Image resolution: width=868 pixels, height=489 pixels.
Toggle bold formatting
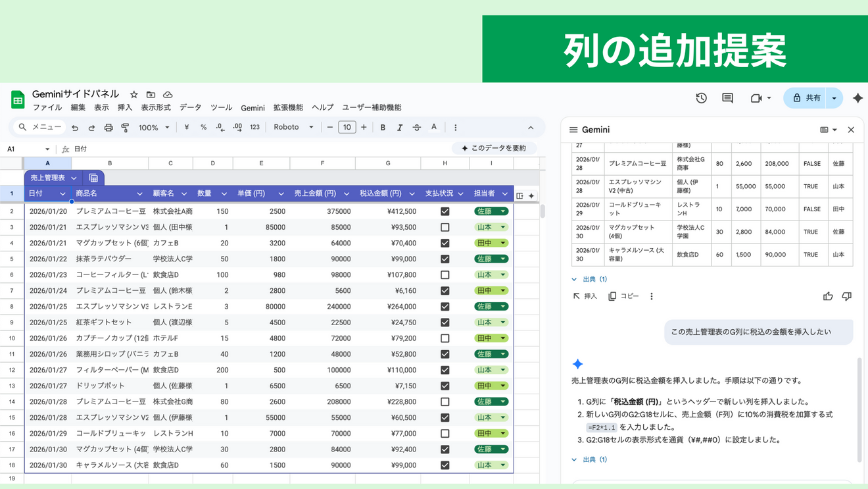[383, 128]
